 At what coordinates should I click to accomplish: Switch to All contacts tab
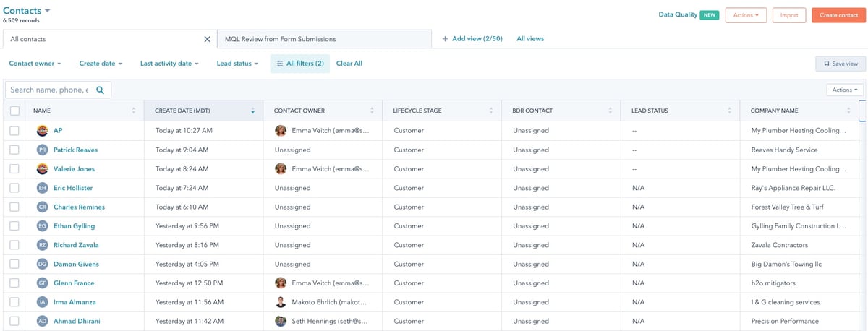109,39
